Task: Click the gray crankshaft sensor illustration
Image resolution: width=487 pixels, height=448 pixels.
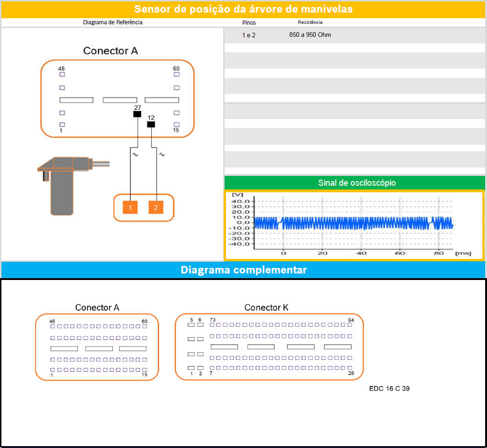Action: (65, 184)
